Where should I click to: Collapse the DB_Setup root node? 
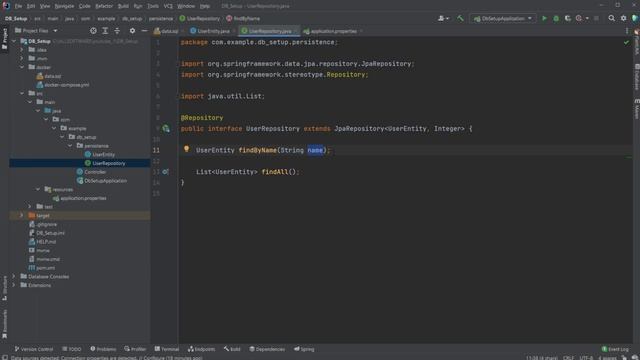14,41
